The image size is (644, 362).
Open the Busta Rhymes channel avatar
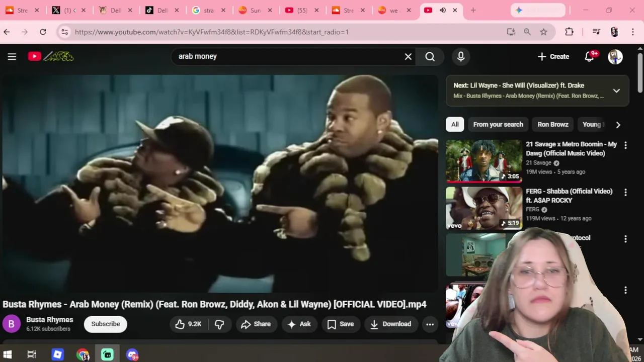tap(11, 324)
